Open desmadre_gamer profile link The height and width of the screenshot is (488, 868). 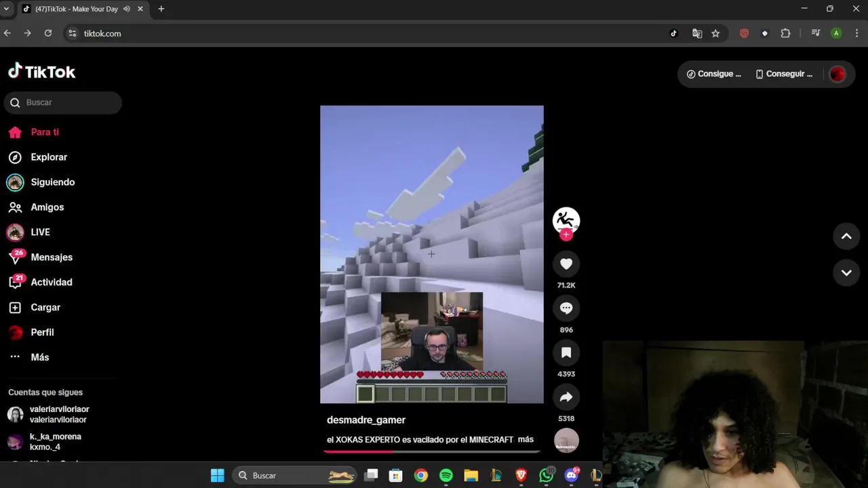[x=366, y=420]
